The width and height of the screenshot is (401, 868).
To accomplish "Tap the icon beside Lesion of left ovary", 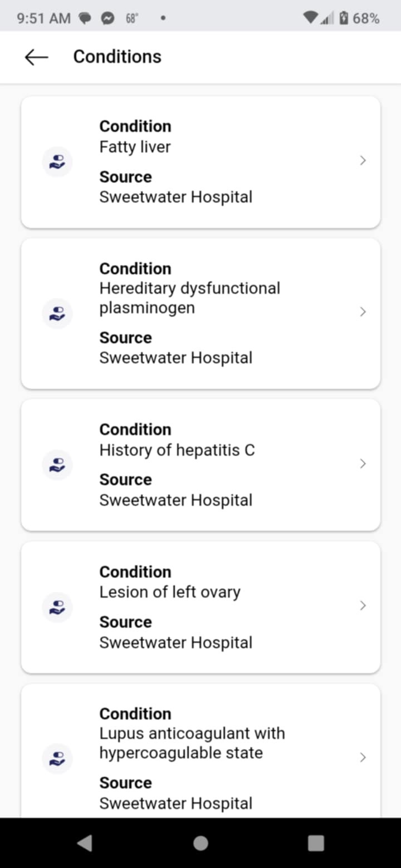I will click(57, 607).
